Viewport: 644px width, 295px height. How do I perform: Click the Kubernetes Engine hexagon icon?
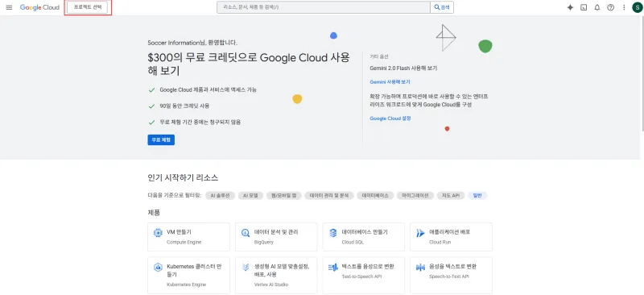pyautogui.click(x=158, y=268)
